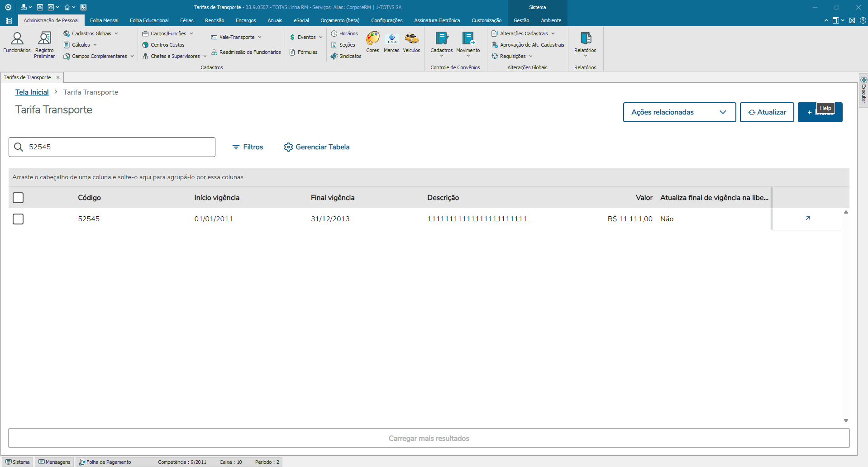This screenshot has width=868, height=467.
Task: Click Carregar mais resultados
Action: pos(429,438)
